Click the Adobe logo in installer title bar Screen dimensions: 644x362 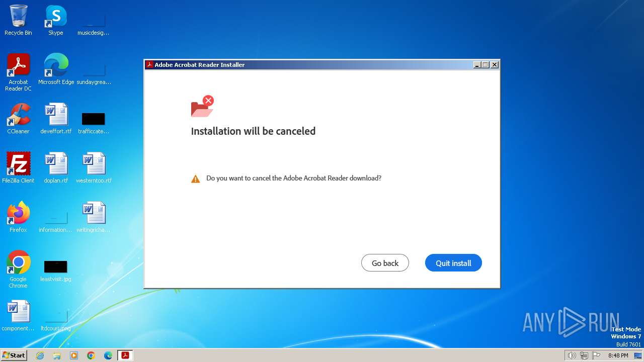(x=149, y=65)
